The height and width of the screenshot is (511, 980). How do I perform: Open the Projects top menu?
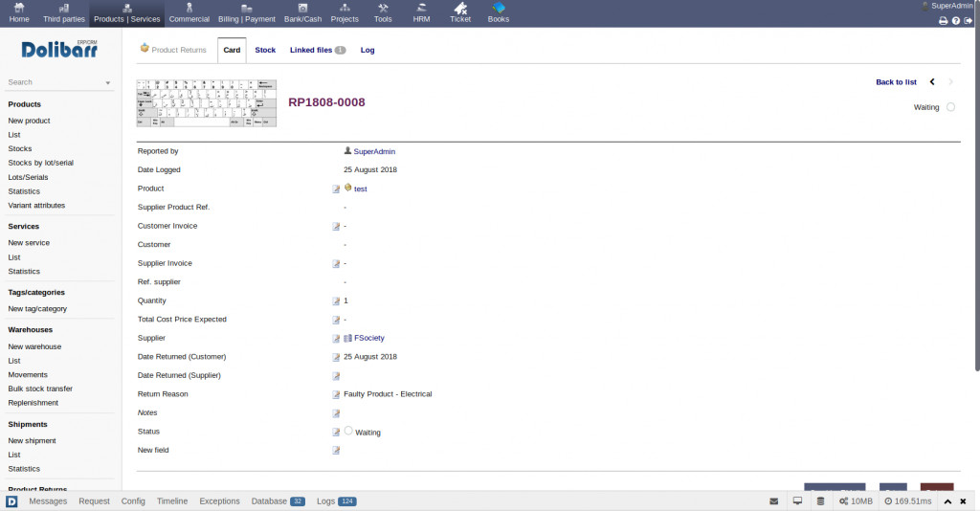345,13
